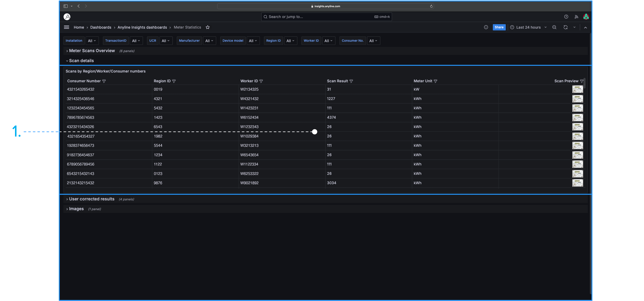The image size is (644, 301).
Task: Refresh the dashboard with the refresh icon
Action: pyautogui.click(x=566, y=27)
